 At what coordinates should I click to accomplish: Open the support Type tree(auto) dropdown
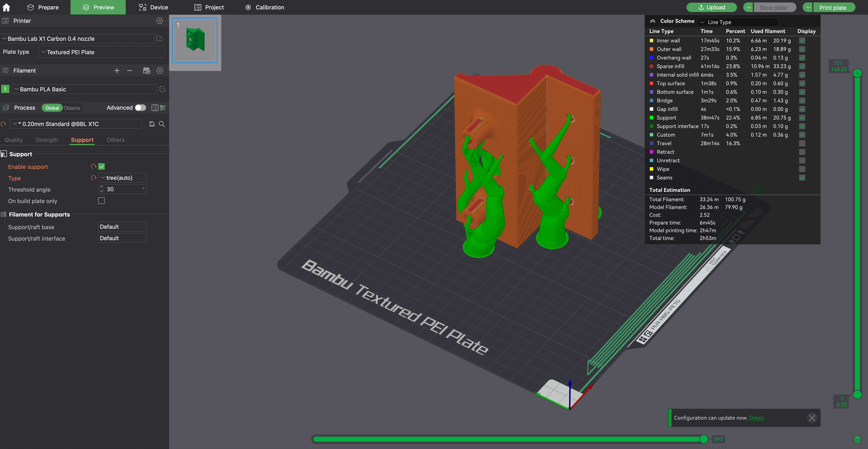point(122,178)
